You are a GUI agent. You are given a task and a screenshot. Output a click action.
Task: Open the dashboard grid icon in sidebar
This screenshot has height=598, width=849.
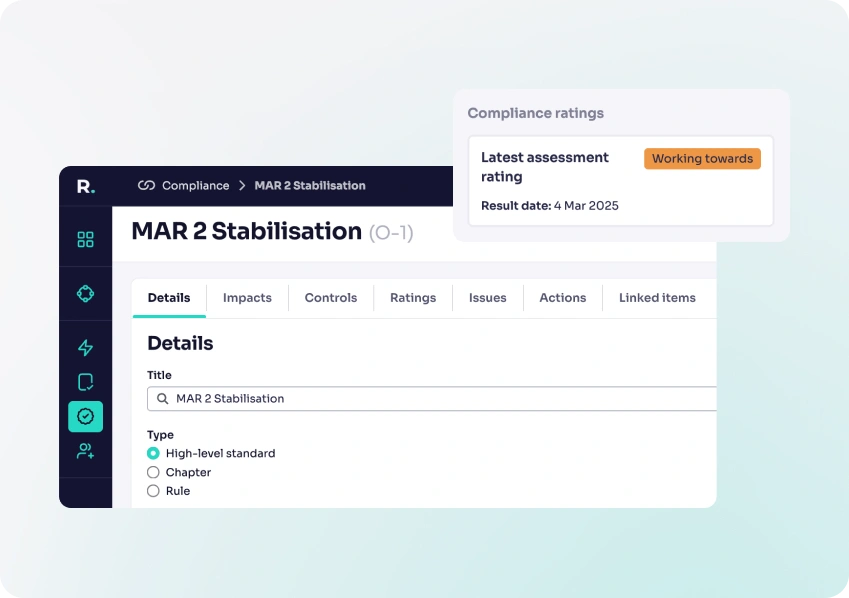tap(85, 238)
